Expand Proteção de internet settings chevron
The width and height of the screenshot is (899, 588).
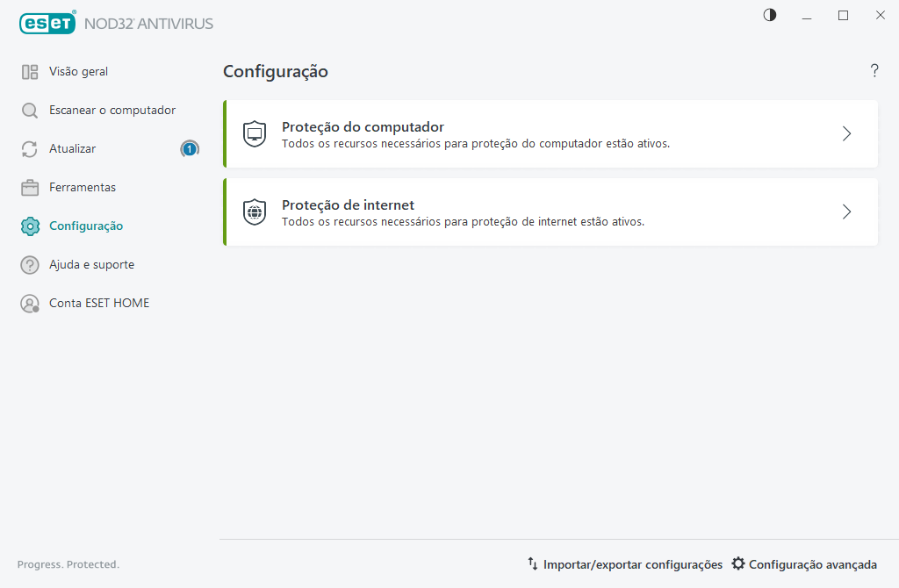[x=845, y=212]
